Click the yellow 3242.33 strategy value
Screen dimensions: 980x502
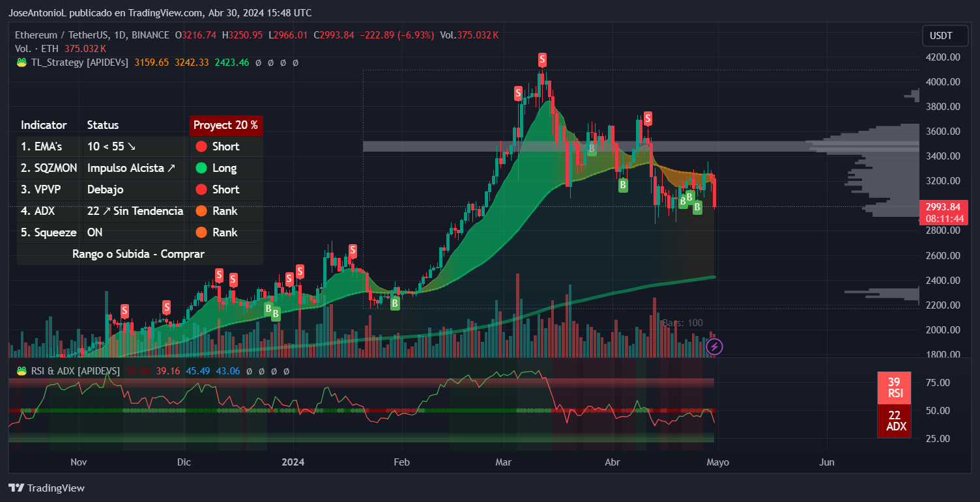point(192,63)
